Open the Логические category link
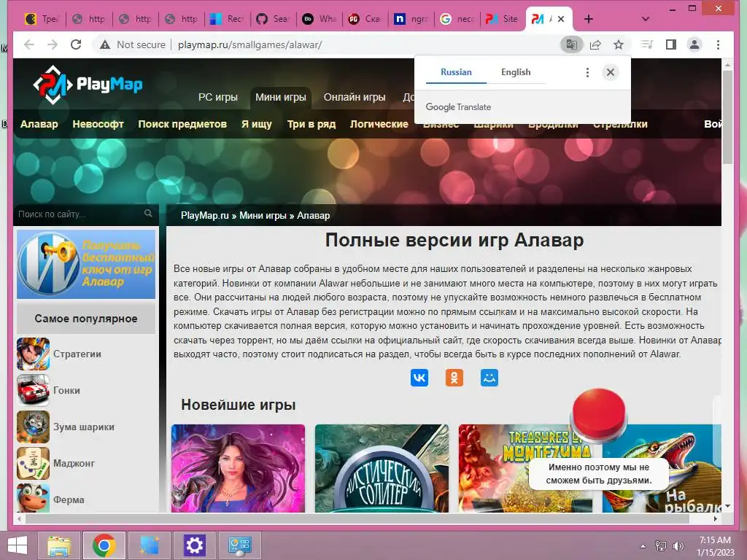 [x=379, y=124]
